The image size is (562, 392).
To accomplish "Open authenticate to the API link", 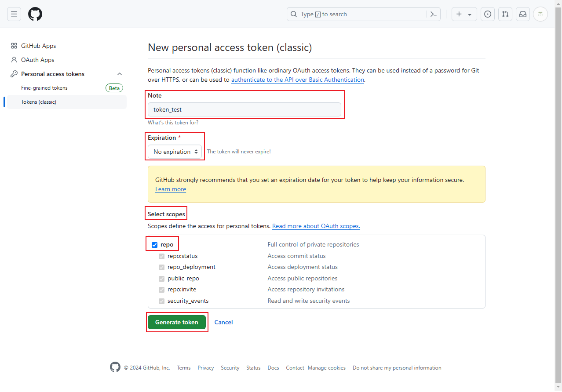I will coord(298,80).
